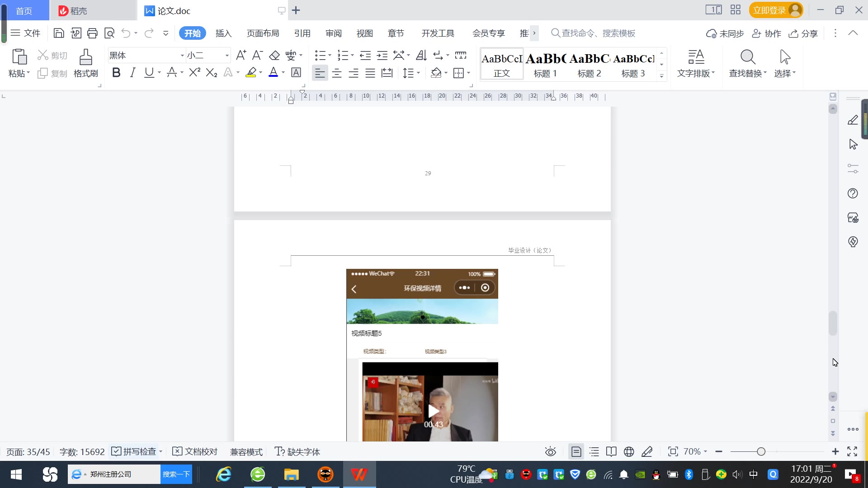The height and width of the screenshot is (488, 868).
Task: Click the clear formatting eraser icon
Action: coord(274,55)
